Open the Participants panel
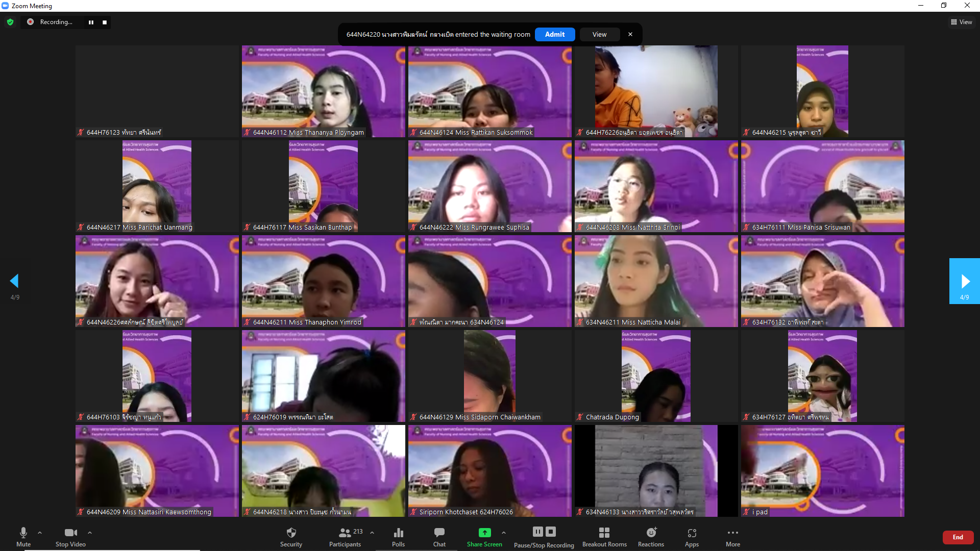This screenshot has height=551, width=980. (345, 537)
